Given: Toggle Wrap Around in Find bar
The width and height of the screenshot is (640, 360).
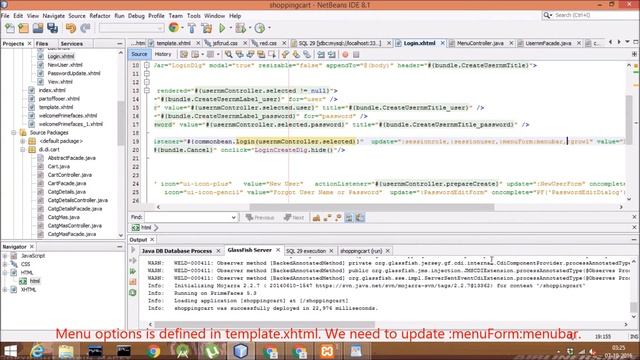Looking at the screenshot, I should 360,218.
